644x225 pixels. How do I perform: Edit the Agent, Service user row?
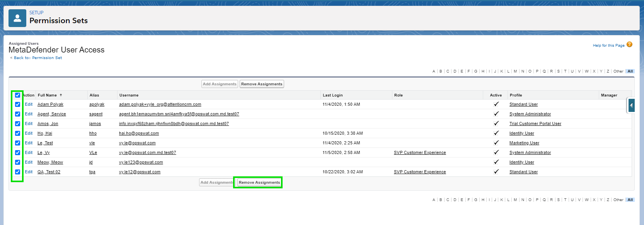tap(29, 114)
